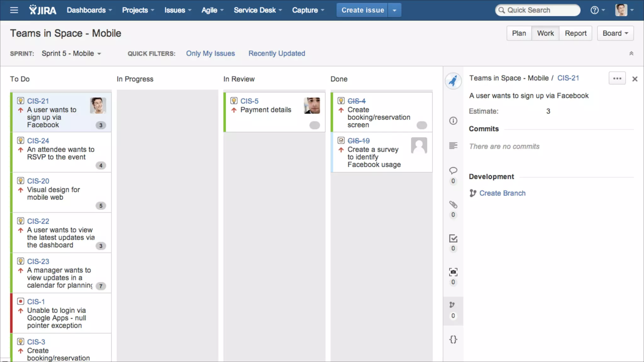
Task: Open the issue details info icon
Action: [453, 121]
